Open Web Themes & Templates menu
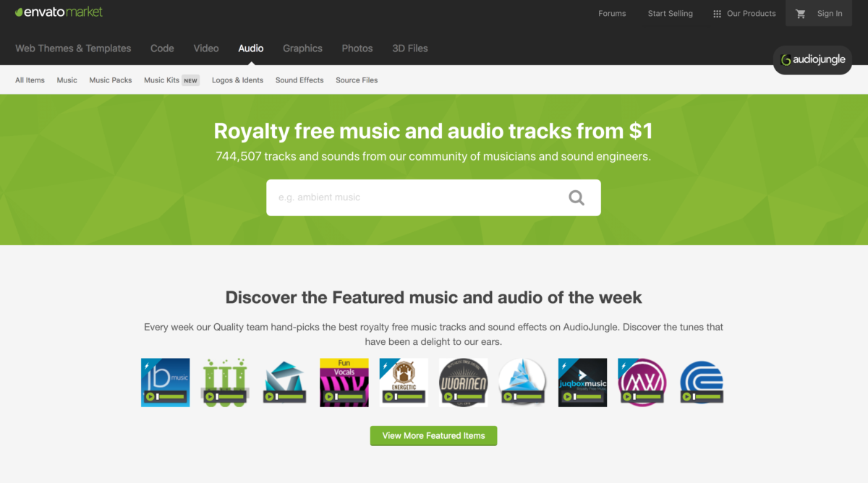Viewport: 868px width, 483px height. [x=73, y=48]
